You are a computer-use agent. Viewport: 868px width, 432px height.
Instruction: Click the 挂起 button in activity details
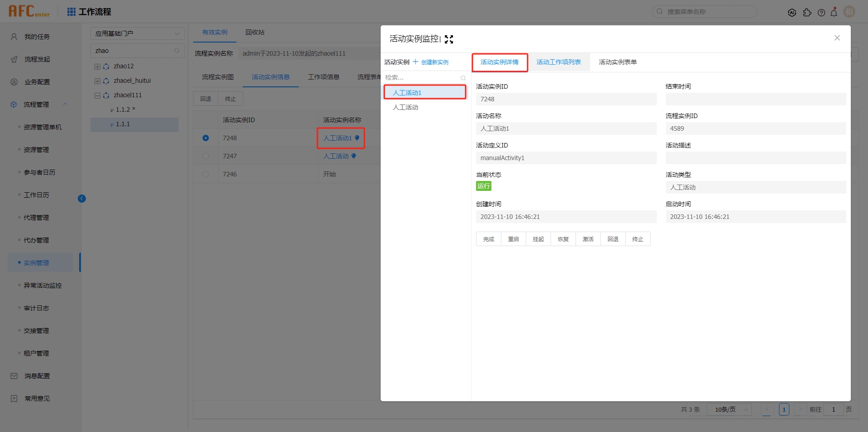coord(538,239)
